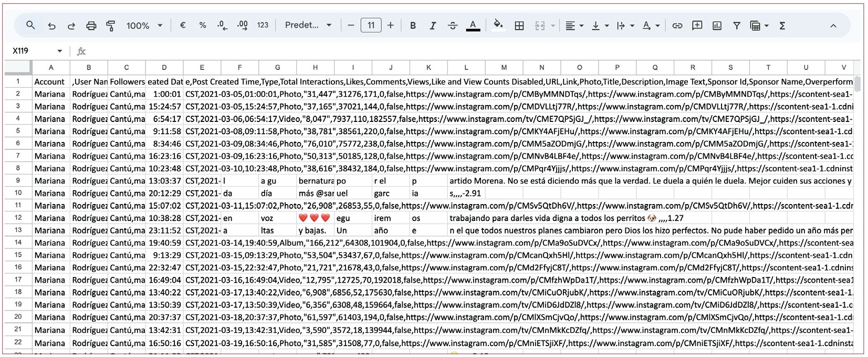Expand the horizontal align dropdown
Image resolution: width=868 pixels, height=357 pixels.
pos(574,25)
